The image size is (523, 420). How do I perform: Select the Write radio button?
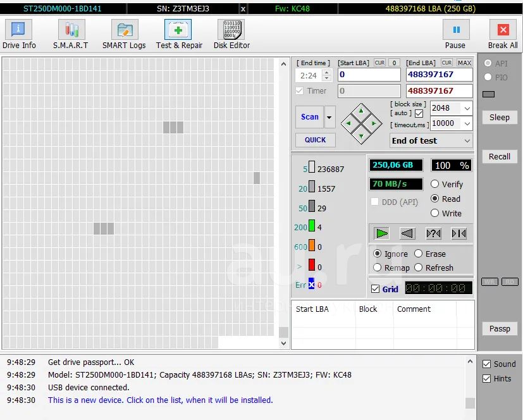pos(434,213)
